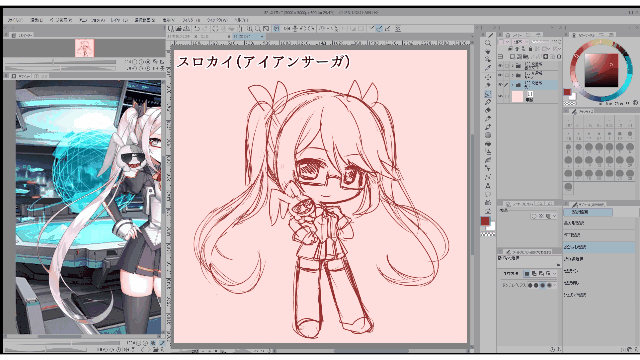Click the third option icon in tool property row
Image resolution: width=640 pixels, height=360 pixels.
pos(541,273)
